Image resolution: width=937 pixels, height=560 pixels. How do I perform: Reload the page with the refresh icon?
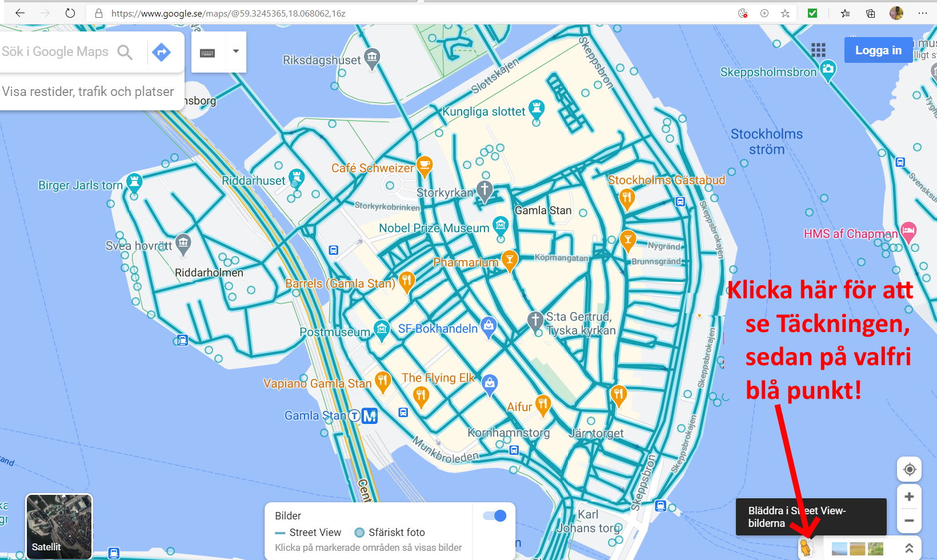click(70, 13)
